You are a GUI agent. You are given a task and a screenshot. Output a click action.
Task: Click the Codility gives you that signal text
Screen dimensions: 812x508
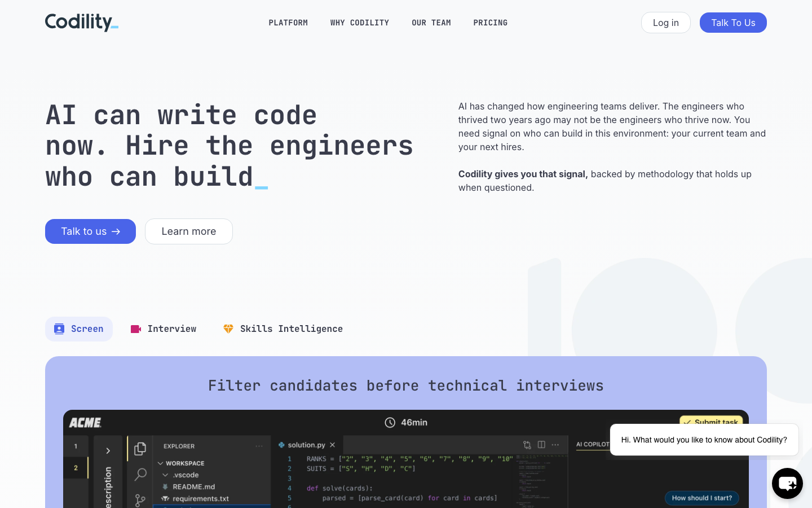[523, 174]
